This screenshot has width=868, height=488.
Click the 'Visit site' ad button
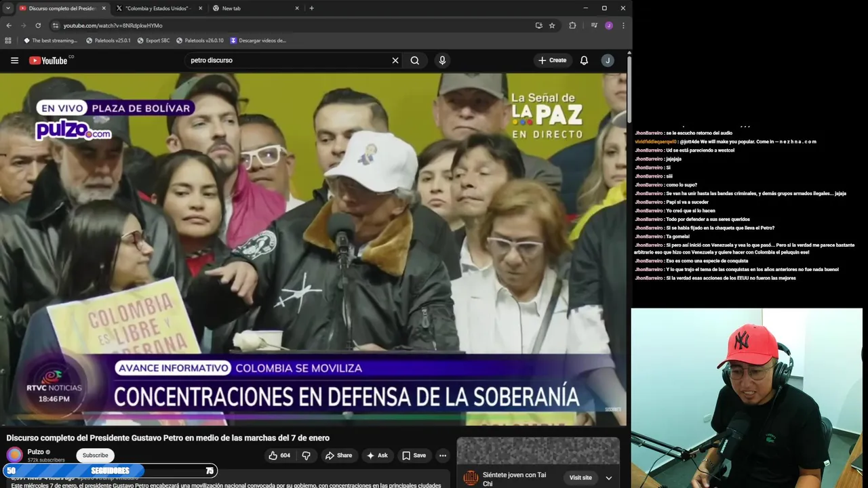pyautogui.click(x=580, y=478)
